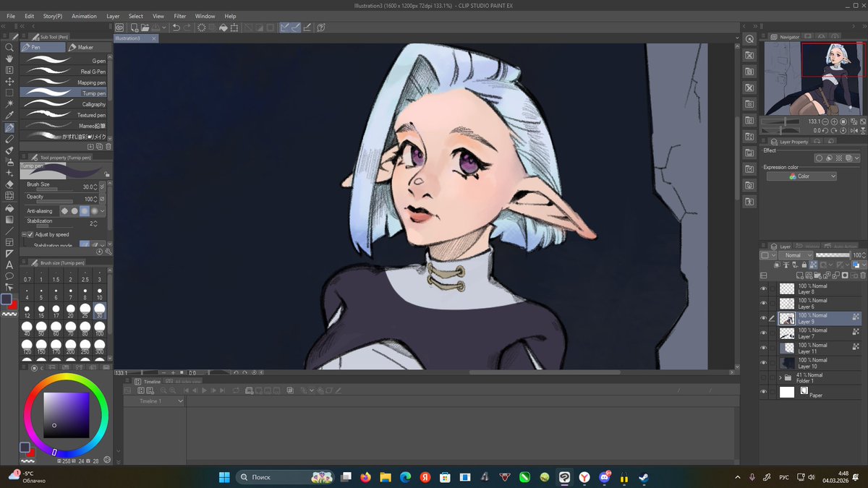Open the Expression color dropdown

802,176
